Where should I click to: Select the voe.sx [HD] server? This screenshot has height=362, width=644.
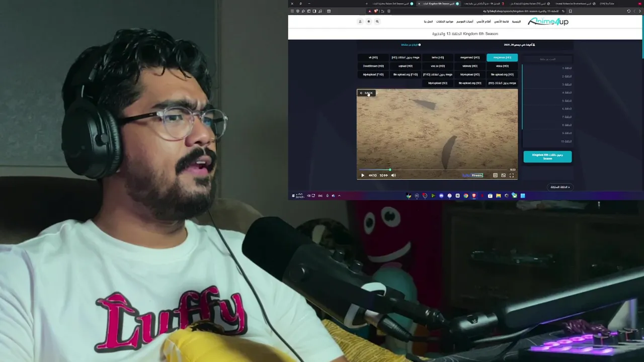(438, 66)
